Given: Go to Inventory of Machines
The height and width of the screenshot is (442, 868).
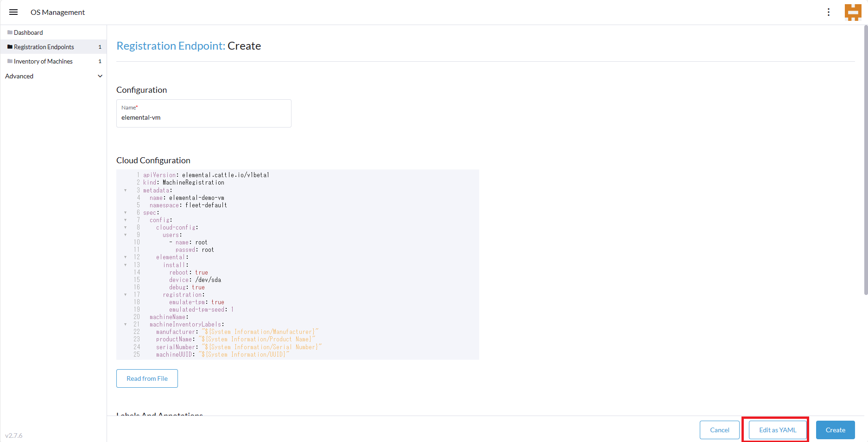Looking at the screenshot, I should [x=53, y=61].
